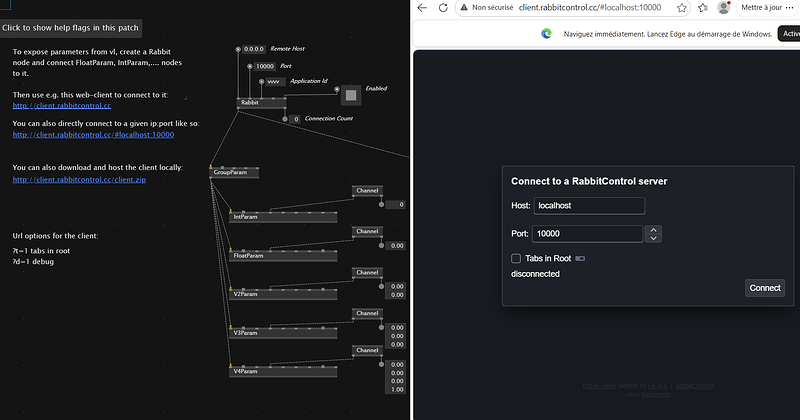This screenshot has height=420, width=800.
Task: Click the Port input field
Action: pos(587,234)
